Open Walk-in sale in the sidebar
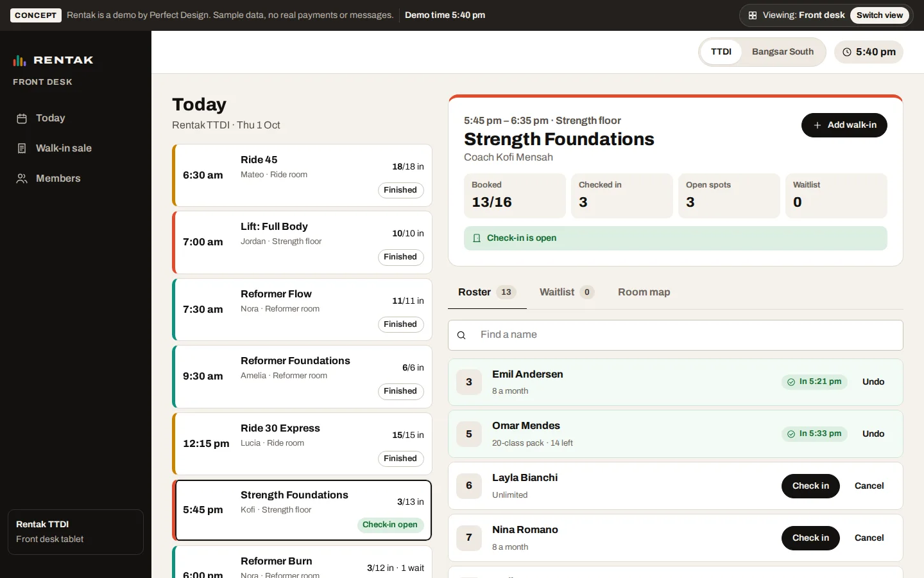Screen dimensions: 924x578 point(76,148)
